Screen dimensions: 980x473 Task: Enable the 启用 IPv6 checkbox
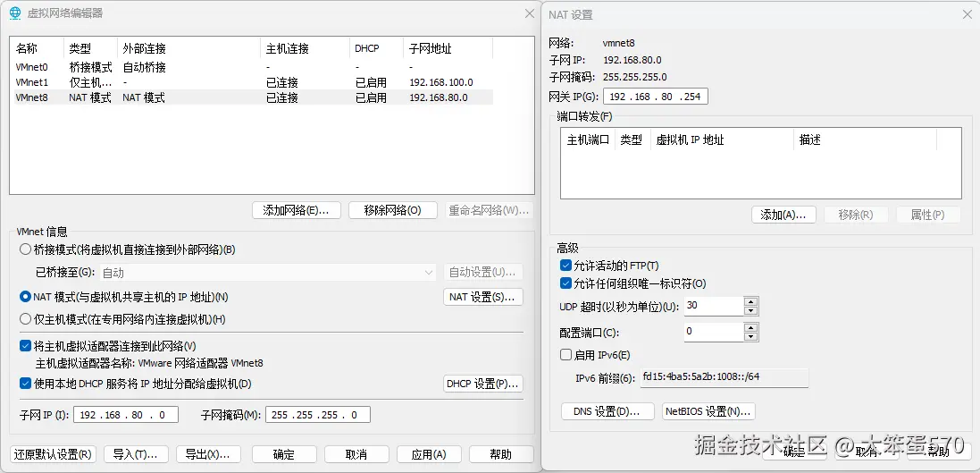(x=565, y=355)
